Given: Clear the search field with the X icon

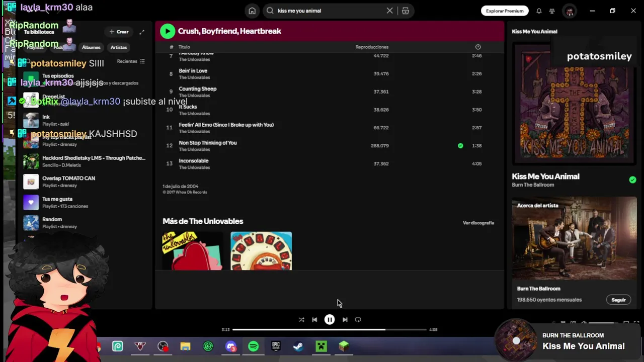Looking at the screenshot, I should click(389, 11).
